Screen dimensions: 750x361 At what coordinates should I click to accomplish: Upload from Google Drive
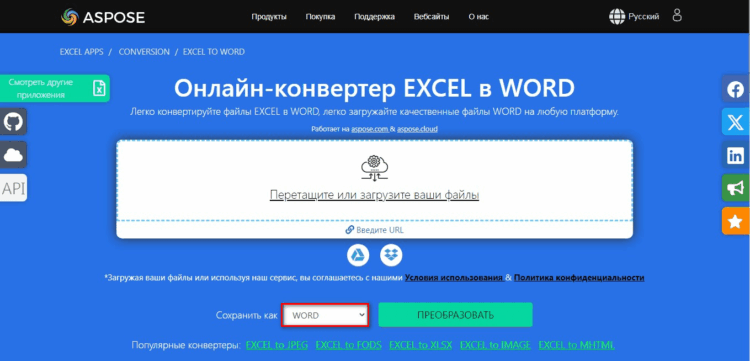pyautogui.click(x=358, y=255)
